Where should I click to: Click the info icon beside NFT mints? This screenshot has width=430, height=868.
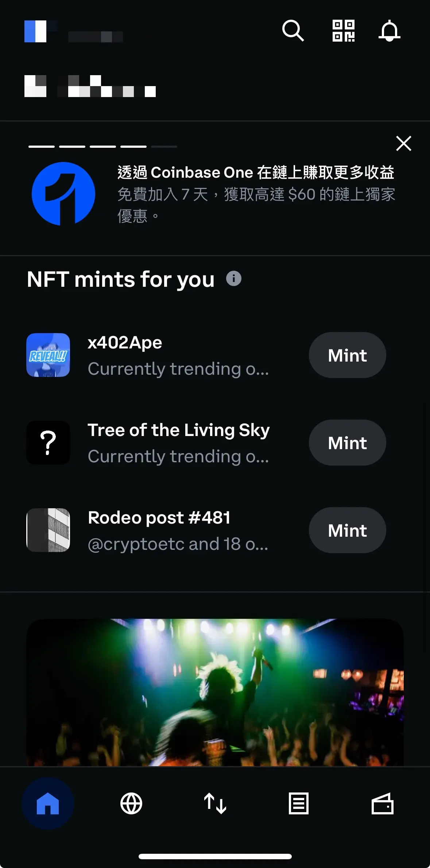click(234, 279)
